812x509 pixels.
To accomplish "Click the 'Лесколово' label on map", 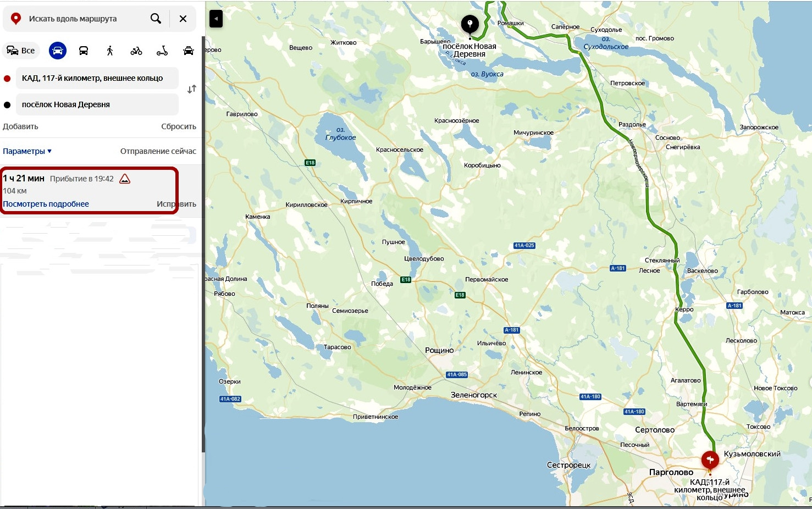I will tap(741, 340).
